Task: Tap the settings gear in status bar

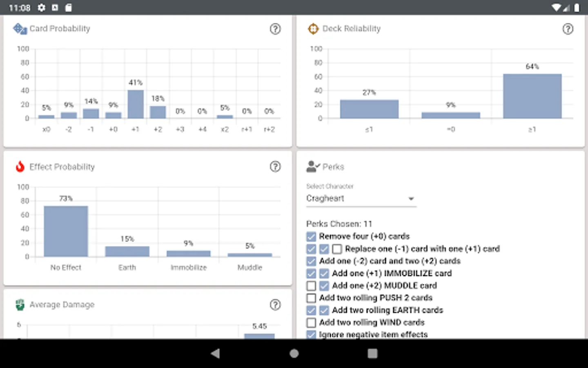Action: coord(41,7)
